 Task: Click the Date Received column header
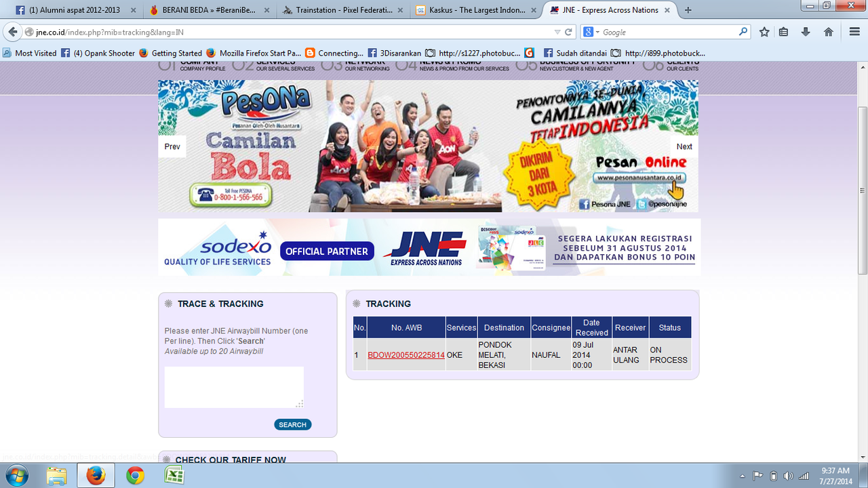591,327
